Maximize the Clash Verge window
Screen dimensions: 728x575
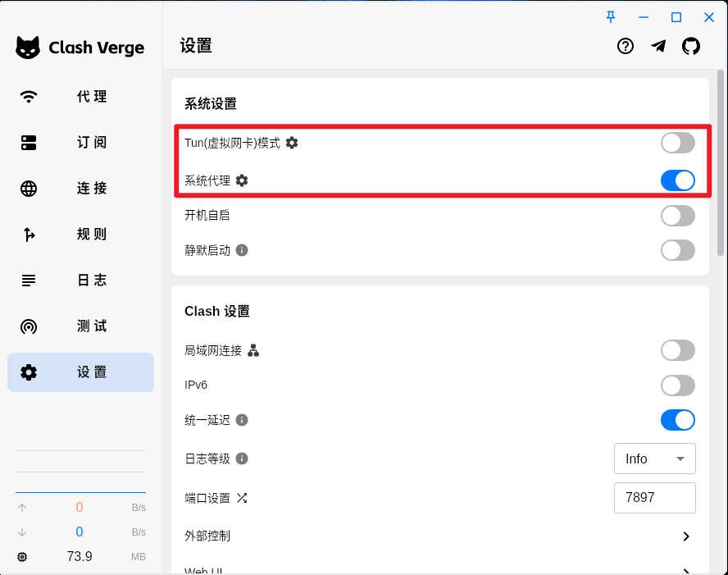click(676, 17)
